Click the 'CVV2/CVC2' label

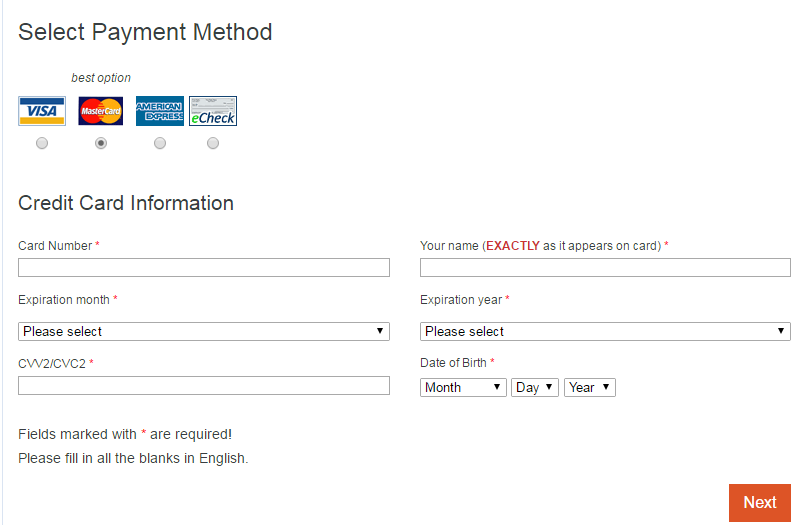(x=52, y=364)
